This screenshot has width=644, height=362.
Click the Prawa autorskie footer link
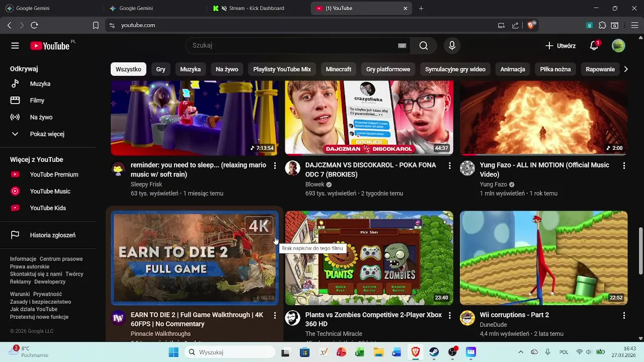click(x=30, y=267)
